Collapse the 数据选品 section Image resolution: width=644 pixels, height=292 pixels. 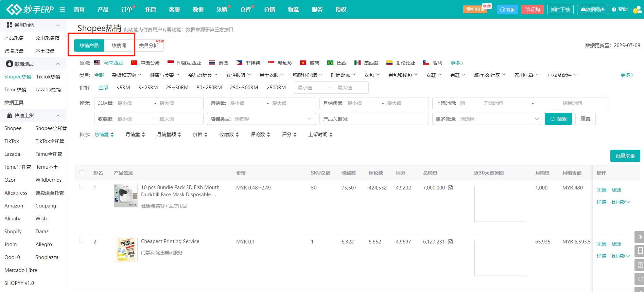coord(58,64)
